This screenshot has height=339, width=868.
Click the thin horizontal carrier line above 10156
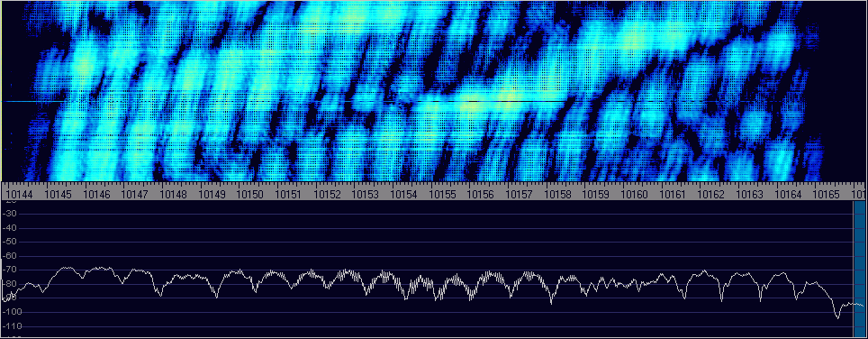(x=487, y=101)
